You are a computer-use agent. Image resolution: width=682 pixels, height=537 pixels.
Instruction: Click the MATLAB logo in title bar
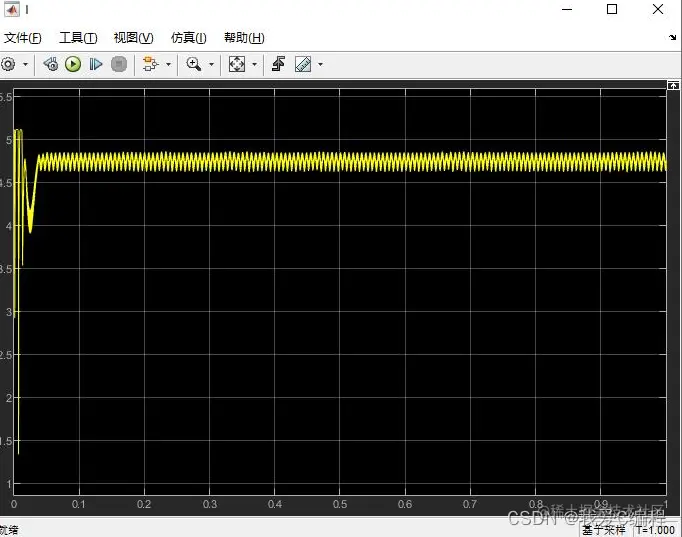(x=12, y=10)
